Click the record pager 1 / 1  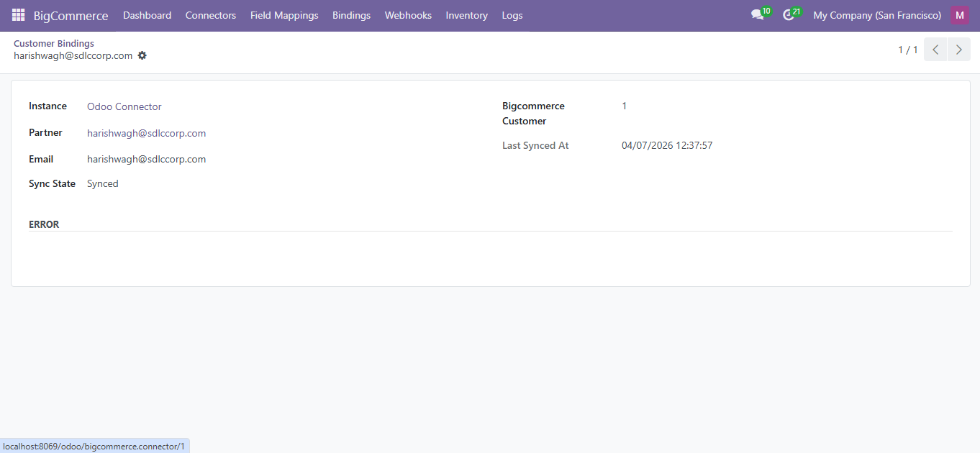pyautogui.click(x=907, y=50)
